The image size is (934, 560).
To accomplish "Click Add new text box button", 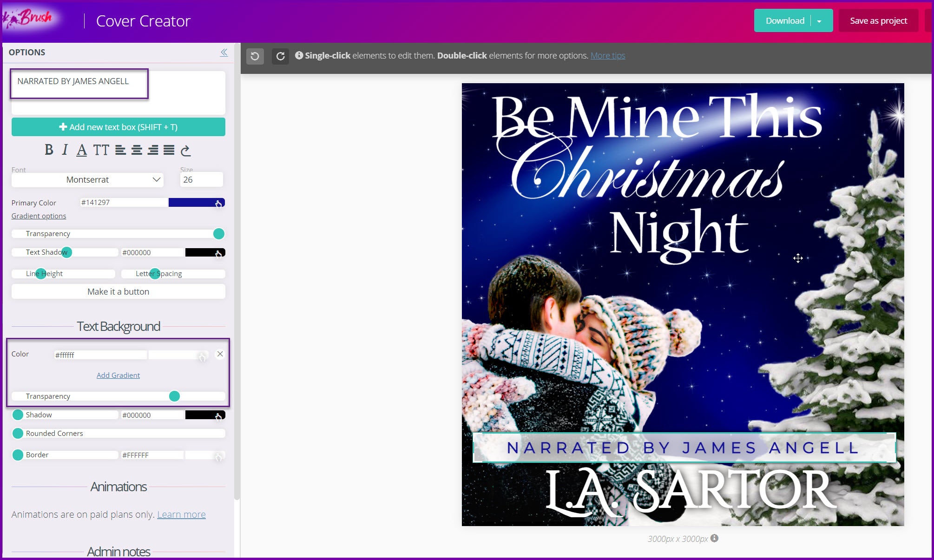I will point(118,127).
